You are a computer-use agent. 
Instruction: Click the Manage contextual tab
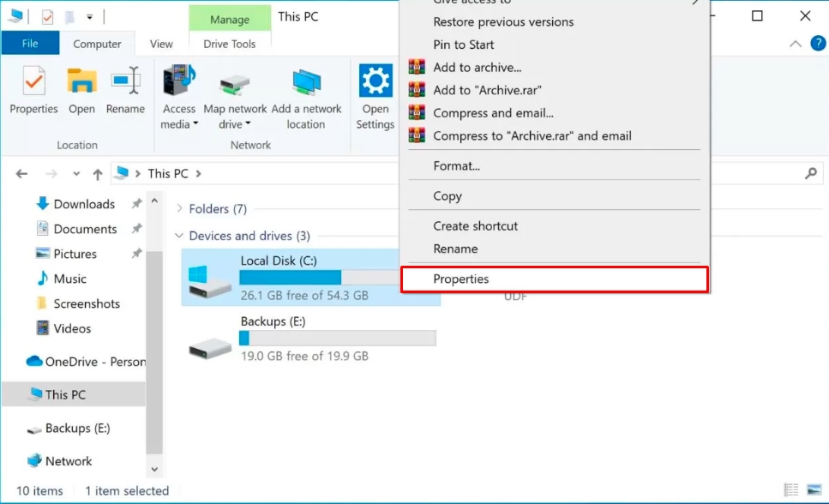click(230, 19)
